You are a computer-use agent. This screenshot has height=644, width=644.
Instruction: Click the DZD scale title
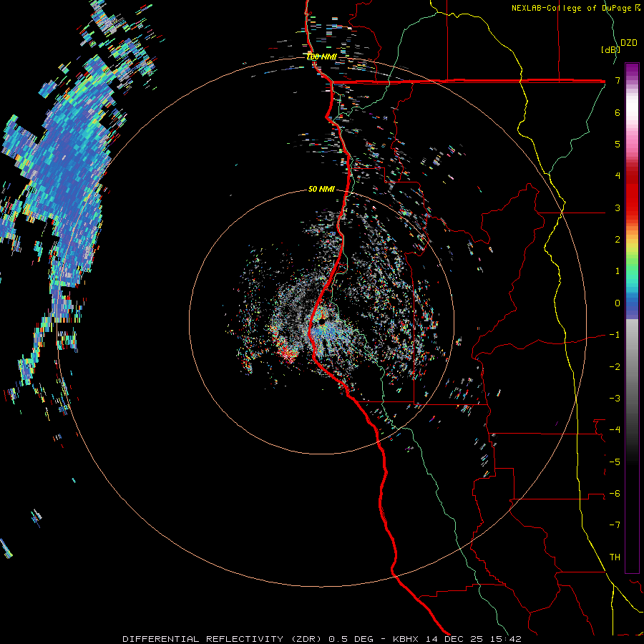click(629, 43)
